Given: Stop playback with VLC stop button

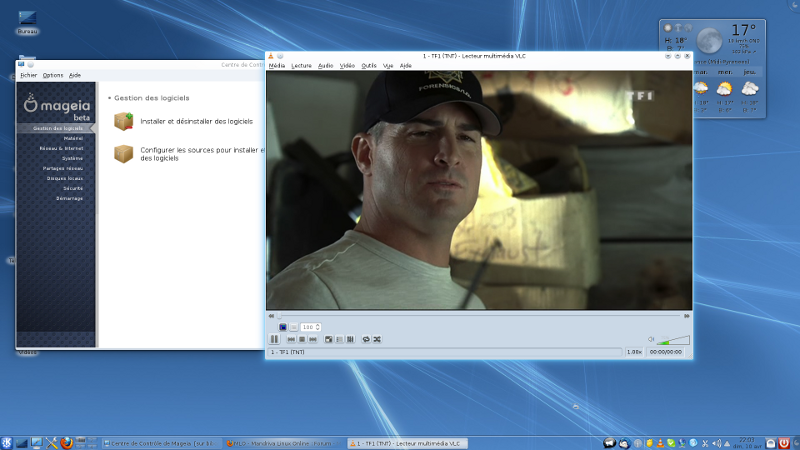Looking at the screenshot, I should pos(302,339).
